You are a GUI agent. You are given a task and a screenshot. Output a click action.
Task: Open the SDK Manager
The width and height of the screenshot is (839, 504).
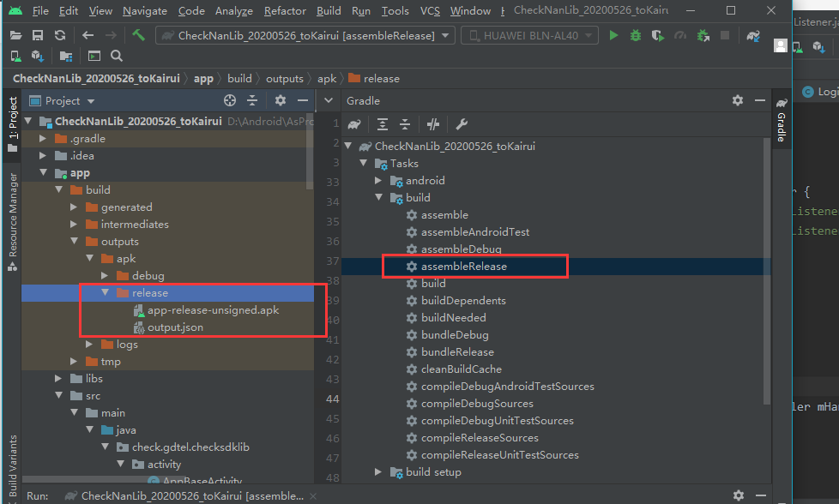pos(36,56)
